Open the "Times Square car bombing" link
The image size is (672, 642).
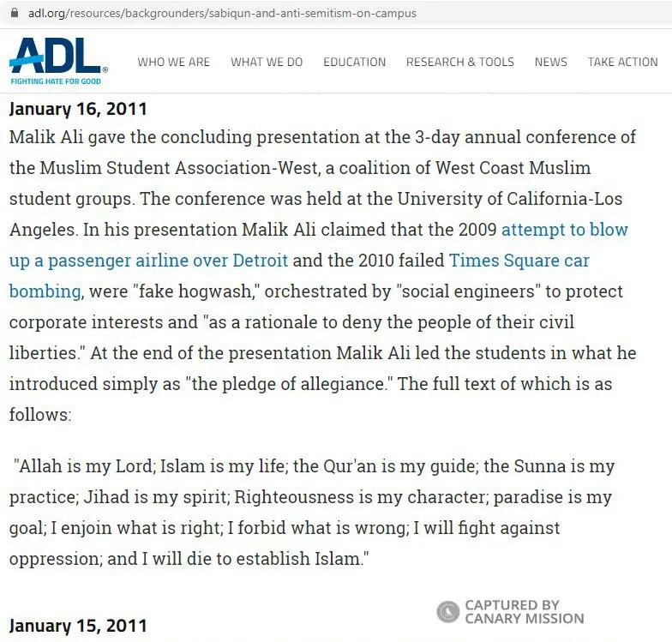click(519, 261)
